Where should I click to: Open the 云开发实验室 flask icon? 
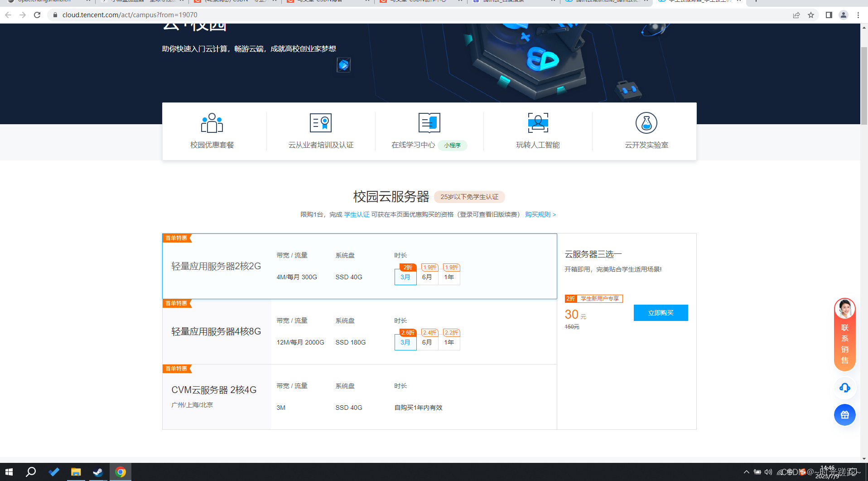(646, 123)
